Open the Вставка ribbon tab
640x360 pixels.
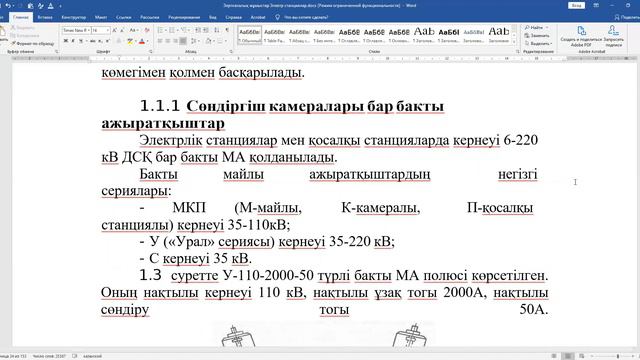coord(45,17)
